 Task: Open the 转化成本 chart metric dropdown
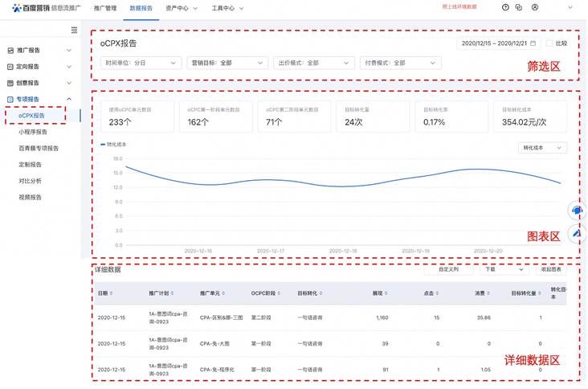[544, 148]
